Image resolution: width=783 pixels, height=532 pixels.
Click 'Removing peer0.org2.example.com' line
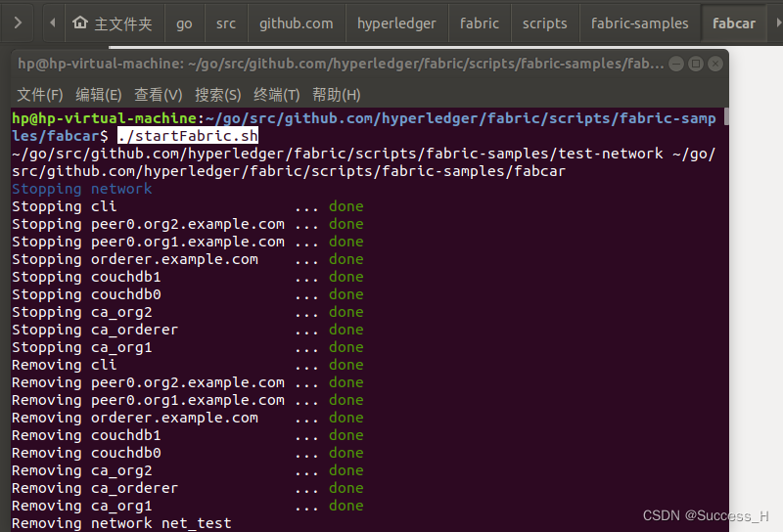click(x=188, y=382)
